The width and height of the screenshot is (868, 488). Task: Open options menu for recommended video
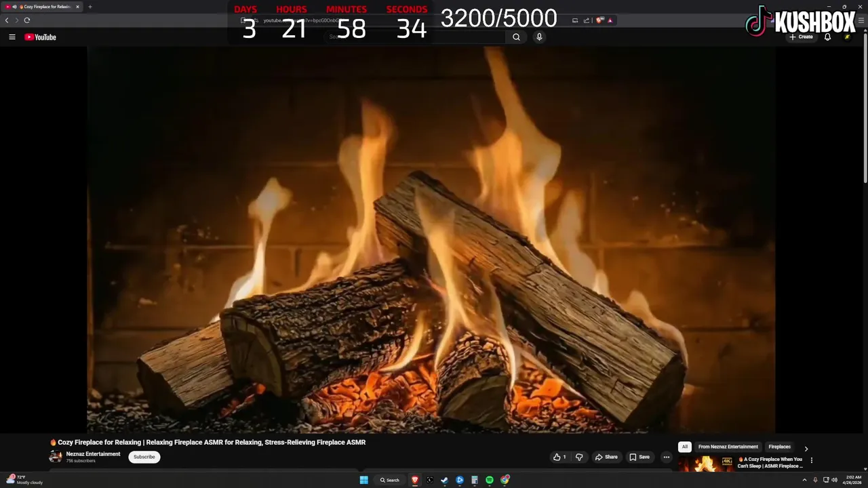pos(811,460)
